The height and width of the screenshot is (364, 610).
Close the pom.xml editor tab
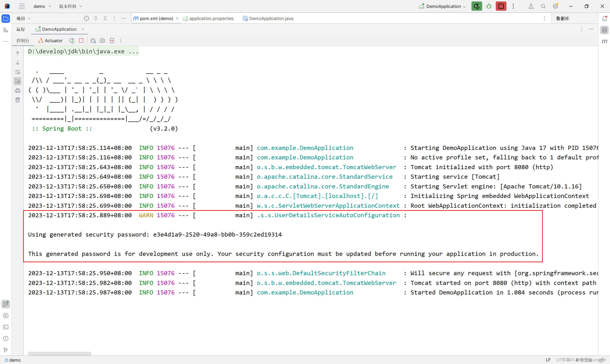tap(177, 18)
